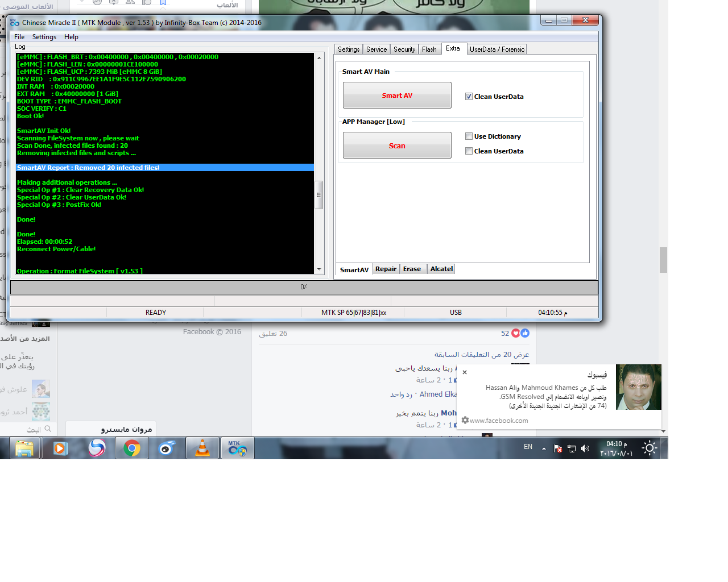Show the 20 previous comments link
This screenshot has width=728, height=582.
(x=482, y=355)
